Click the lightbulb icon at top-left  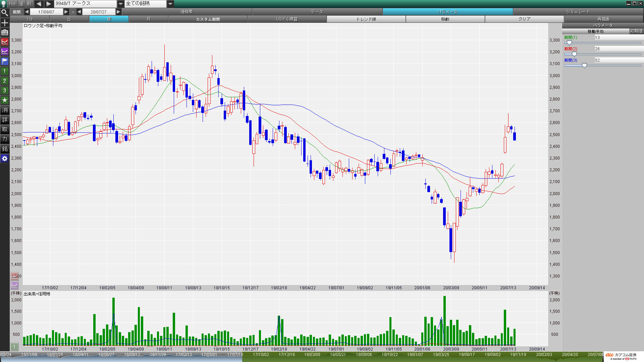click(x=4, y=4)
